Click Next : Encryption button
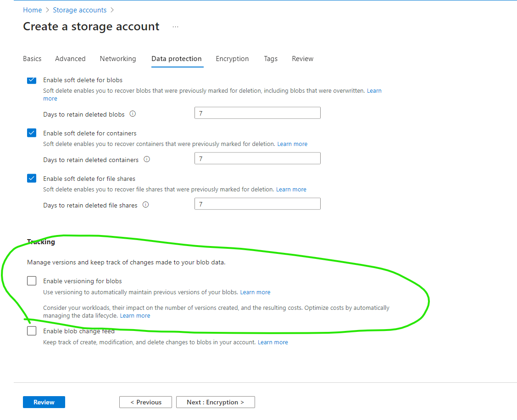517x420 pixels. point(215,402)
